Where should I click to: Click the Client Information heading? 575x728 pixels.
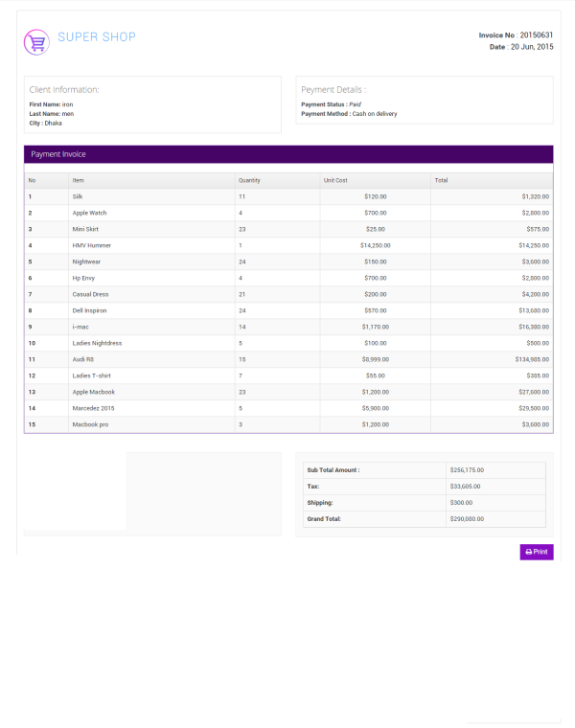coord(64,90)
